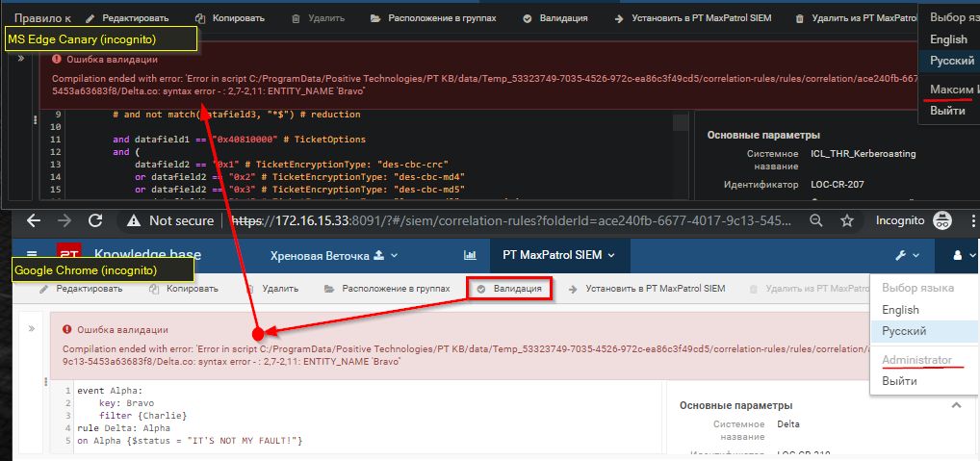The image size is (980, 461).
Task: Click the code line with IT'S NOT MY FAULT
Action: click(x=190, y=441)
